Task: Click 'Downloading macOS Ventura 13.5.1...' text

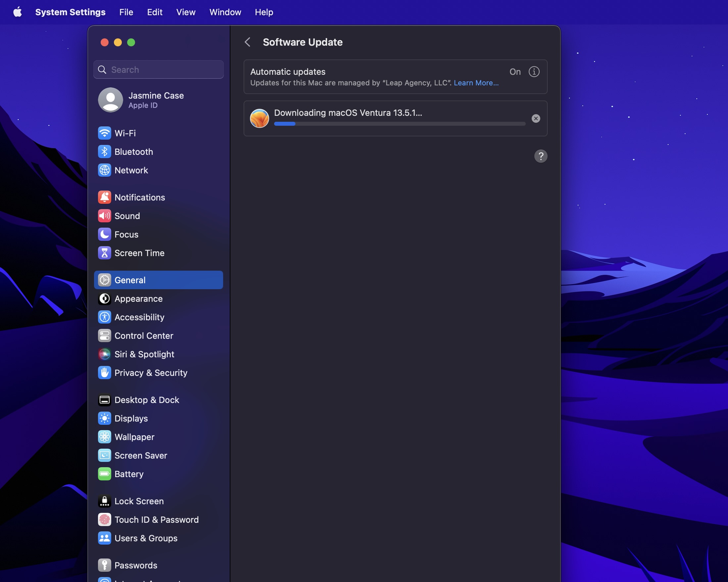Action: pyautogui.click(x=348, y=113)
